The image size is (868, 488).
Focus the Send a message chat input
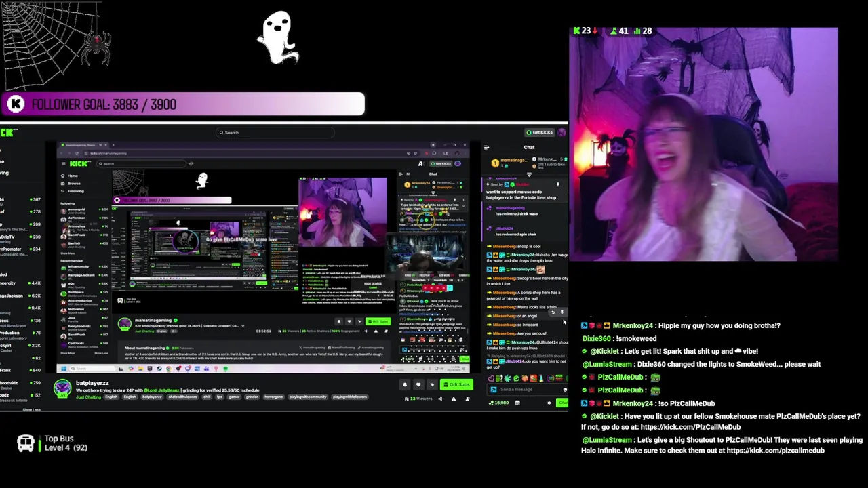pos(528,390)
